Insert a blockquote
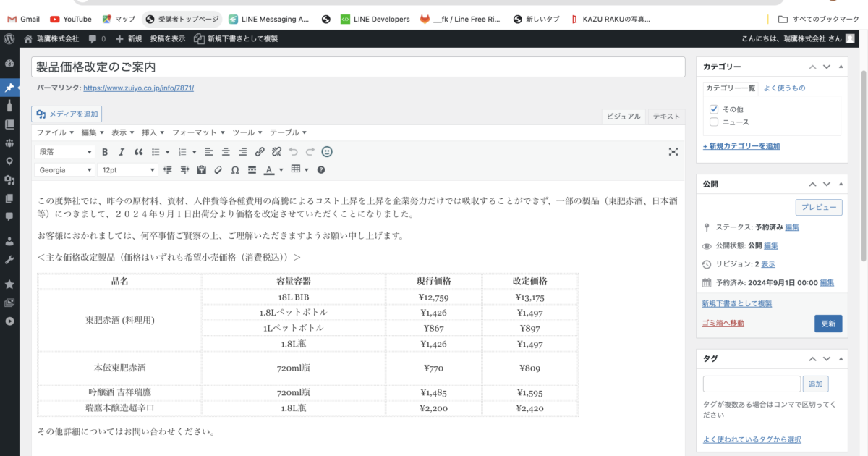Viewport: 868px width, 456px height. click(x=138, y=152)
